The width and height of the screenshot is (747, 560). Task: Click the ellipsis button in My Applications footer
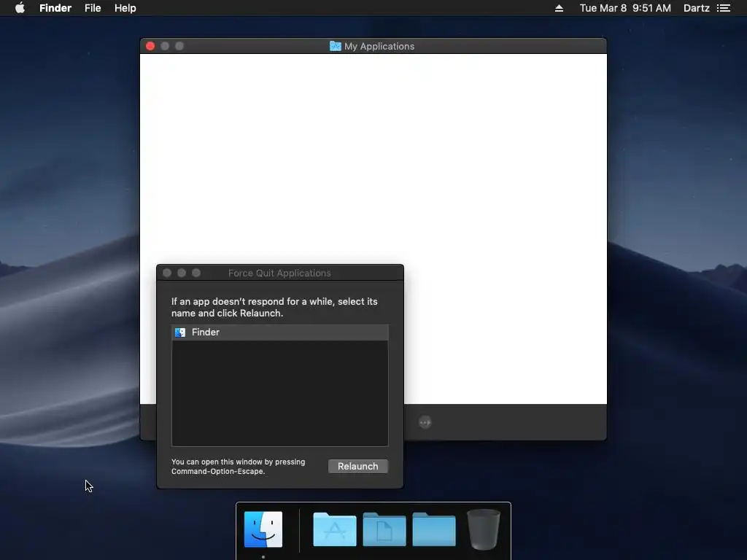click(425, 422)
